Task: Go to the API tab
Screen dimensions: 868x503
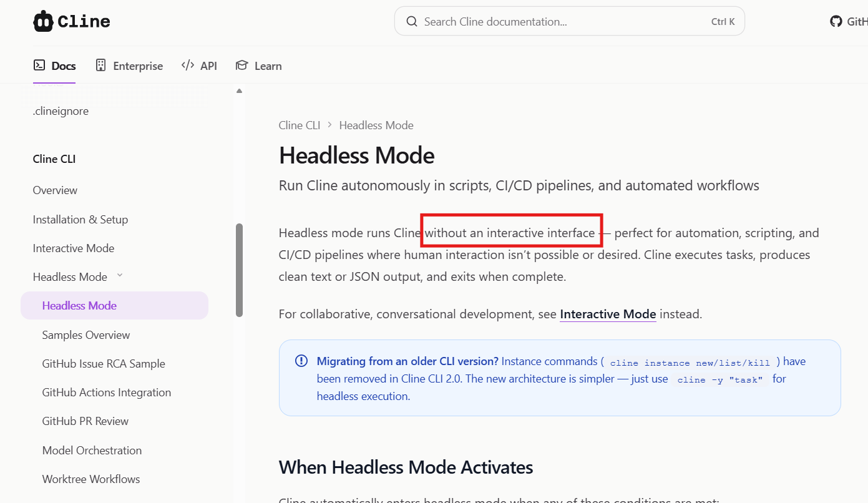Action: [x=199, y=66]
